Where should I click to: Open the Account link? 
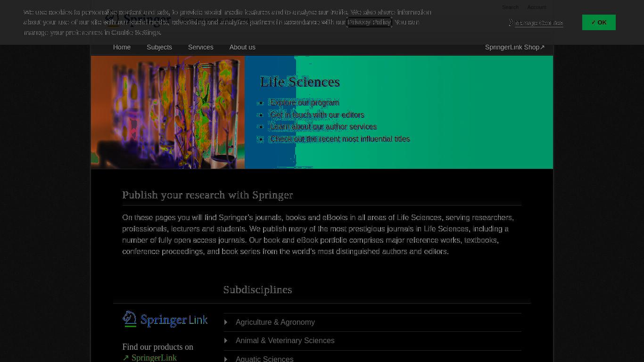coord(537,7)
